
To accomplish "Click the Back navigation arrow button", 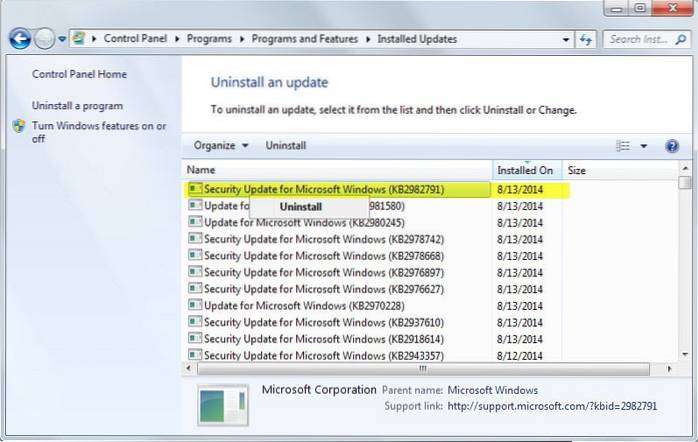I will pyautogui.click(x=19, y=40).
